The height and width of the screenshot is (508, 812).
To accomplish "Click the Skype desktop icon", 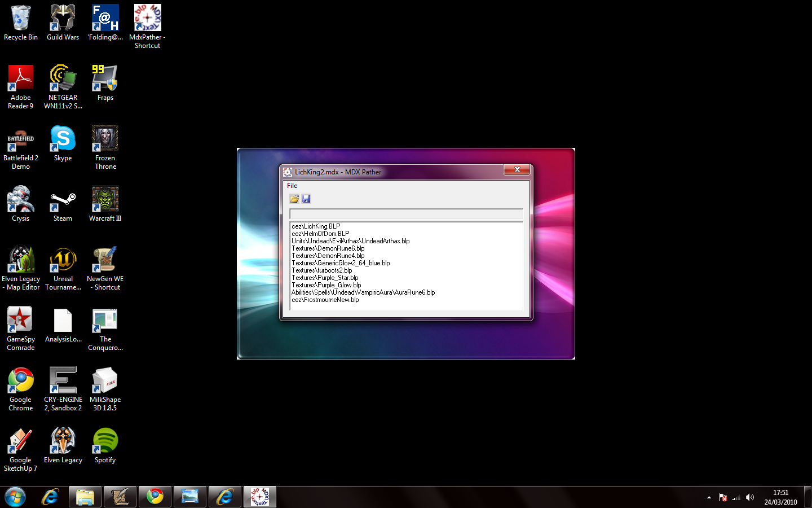I will (x=63, y=144).
